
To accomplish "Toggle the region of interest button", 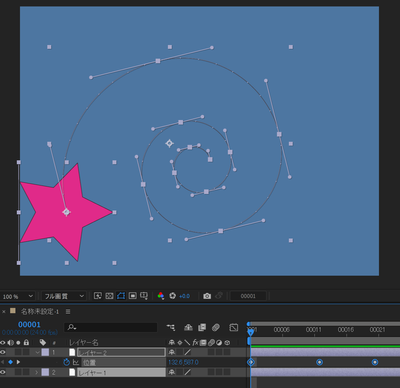I will pos(133,296).
